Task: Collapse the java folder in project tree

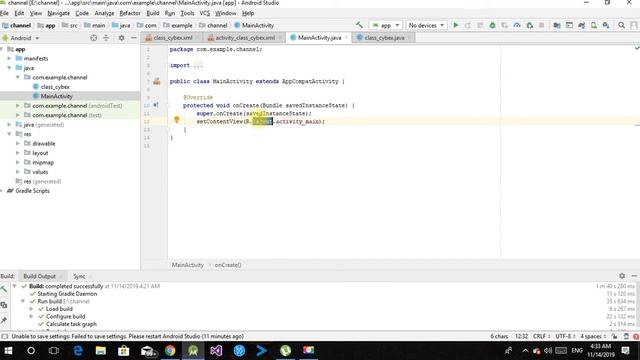Action: click(9, 68)
